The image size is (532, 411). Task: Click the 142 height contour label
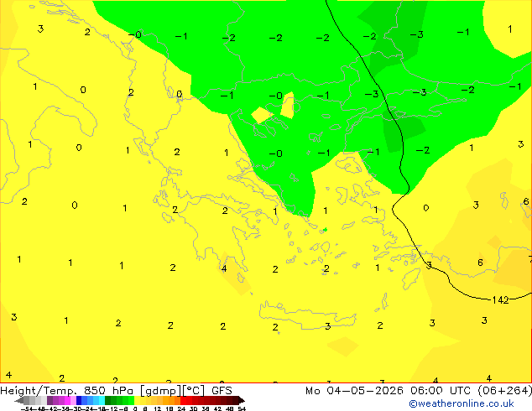tap(500, 299)
